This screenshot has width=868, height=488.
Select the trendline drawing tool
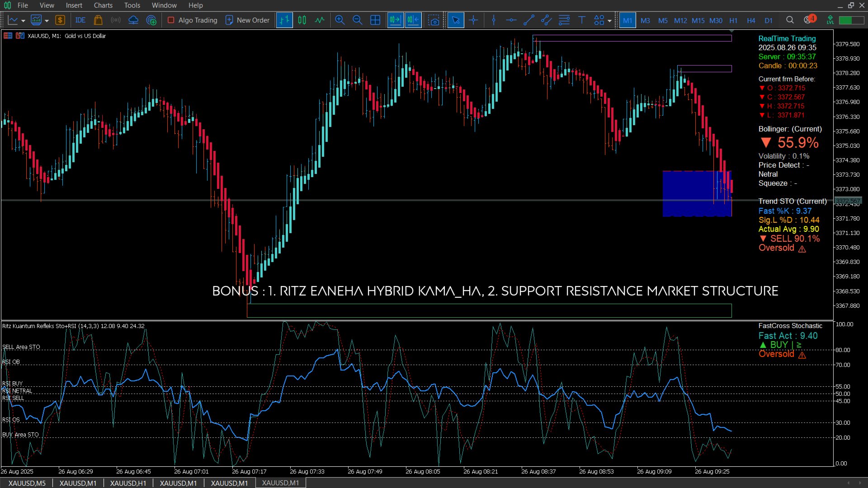pos(528,20)
